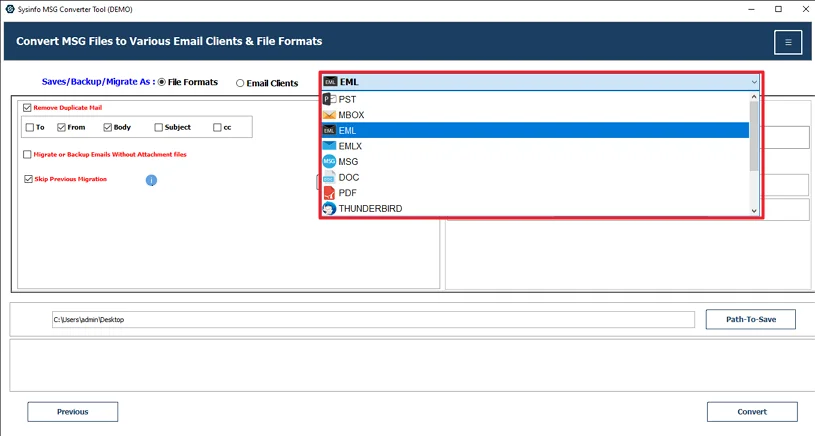The width and height of the screenshot is (815, 436).
Task: Uncheck the Body duplicate filter checkbox
Action: pos(108,127)
